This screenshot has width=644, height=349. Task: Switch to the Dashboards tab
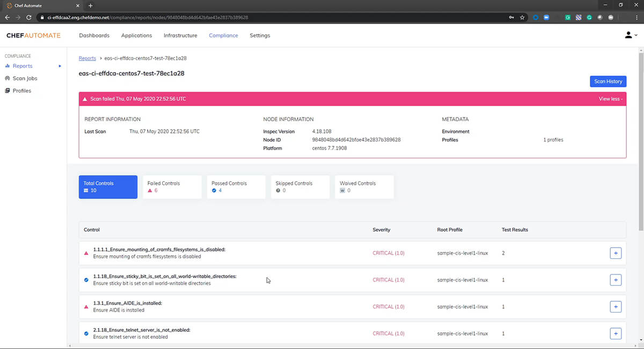(94, 35)
